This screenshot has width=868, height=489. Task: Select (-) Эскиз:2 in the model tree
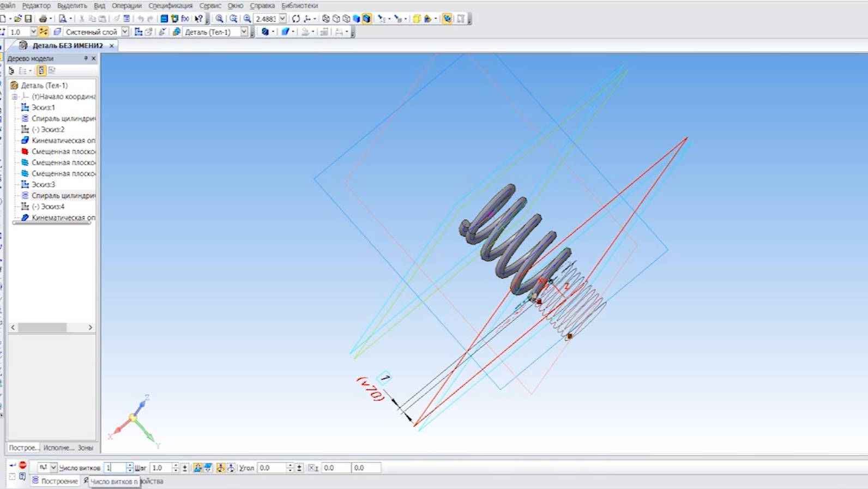(x=48, y=129)
